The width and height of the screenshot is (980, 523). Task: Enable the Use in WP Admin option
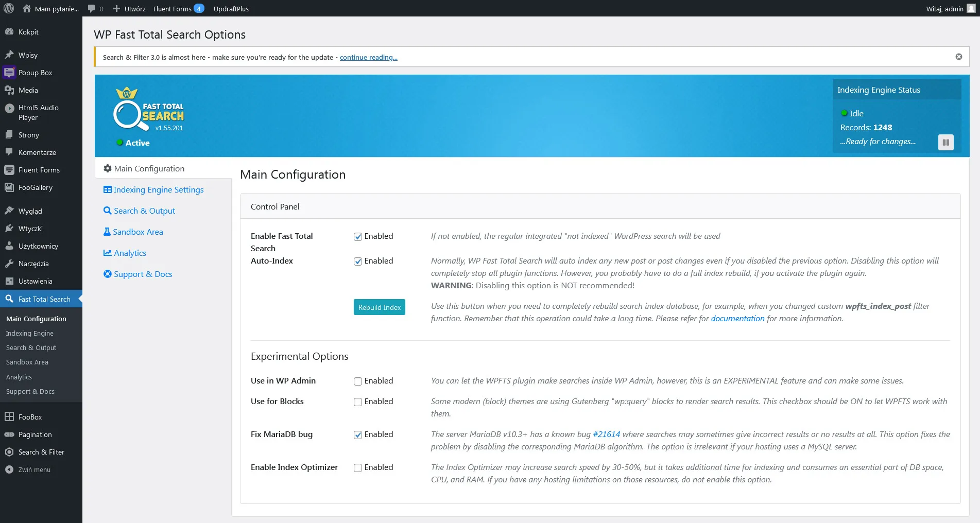pos(358,381)
